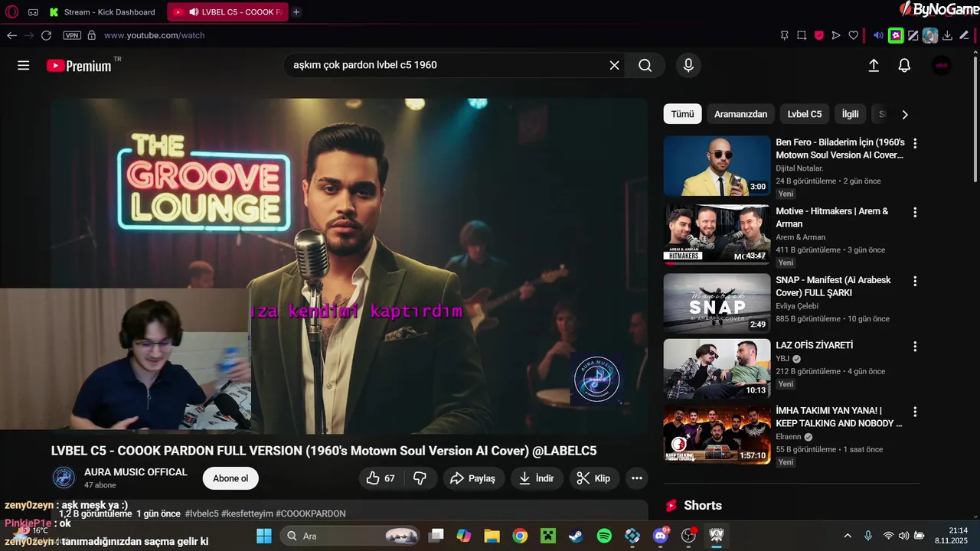980x551 pixels.
Task: Create a clip with Klip button
Action: (x=594, y=478)
